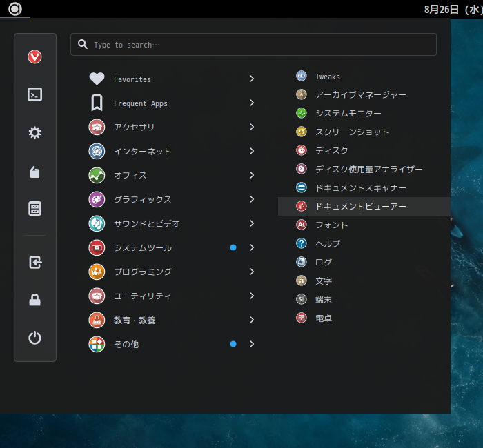Click the search magnifier icon

pos(83,44)
